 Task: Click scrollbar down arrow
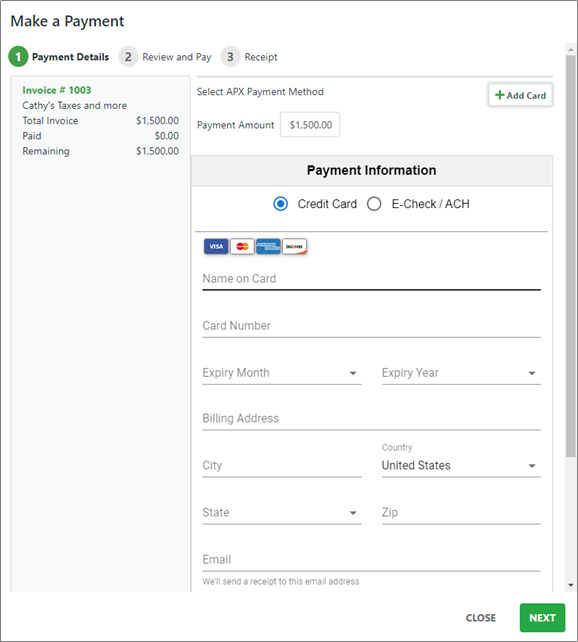pos(571,585)
